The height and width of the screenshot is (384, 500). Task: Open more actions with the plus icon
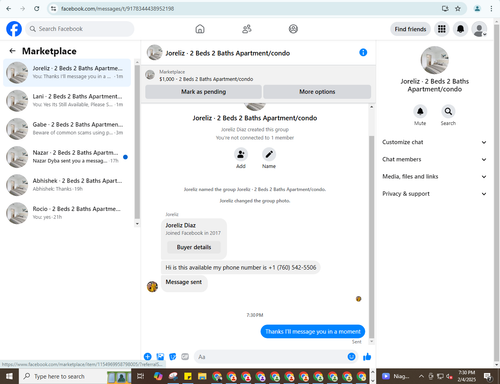(147, 357)
